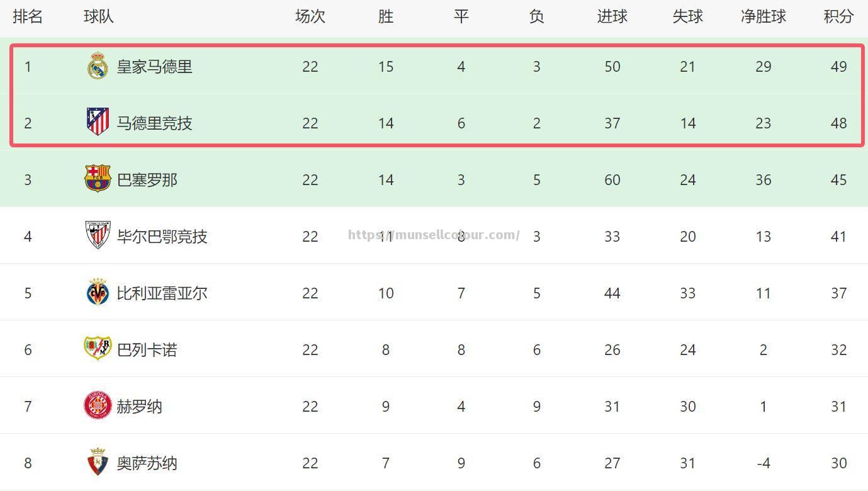Click the Barcelona club crest

tap(98, 179)
